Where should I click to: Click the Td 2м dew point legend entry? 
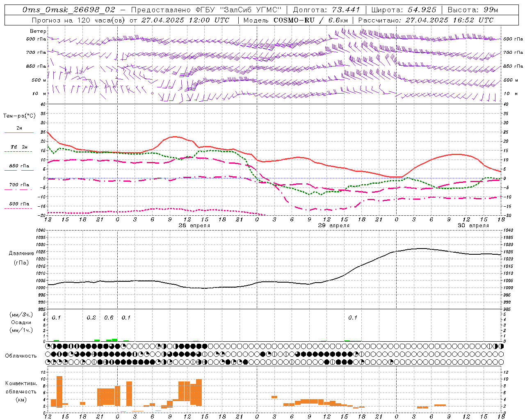pos(19,147)
